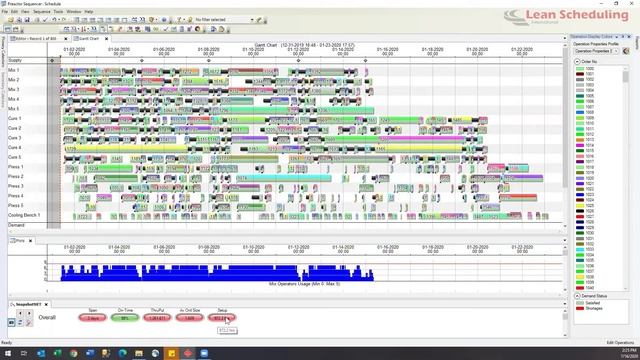Click the checkmark icon in top toolbar
This screenshot has height=360, width=640.
(45, 20)
